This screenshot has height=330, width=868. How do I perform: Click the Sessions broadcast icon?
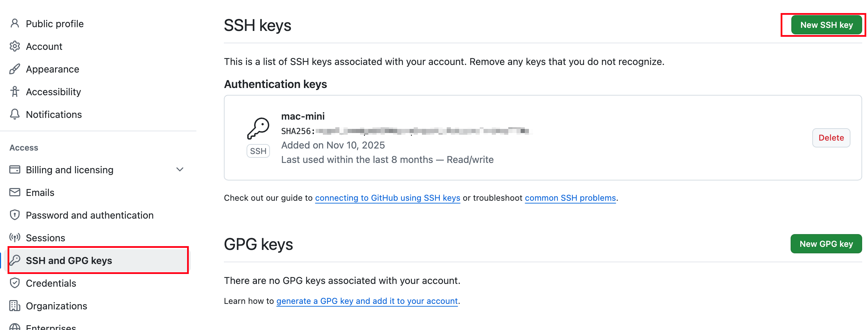pyautogui.click(x=15, y=238)
